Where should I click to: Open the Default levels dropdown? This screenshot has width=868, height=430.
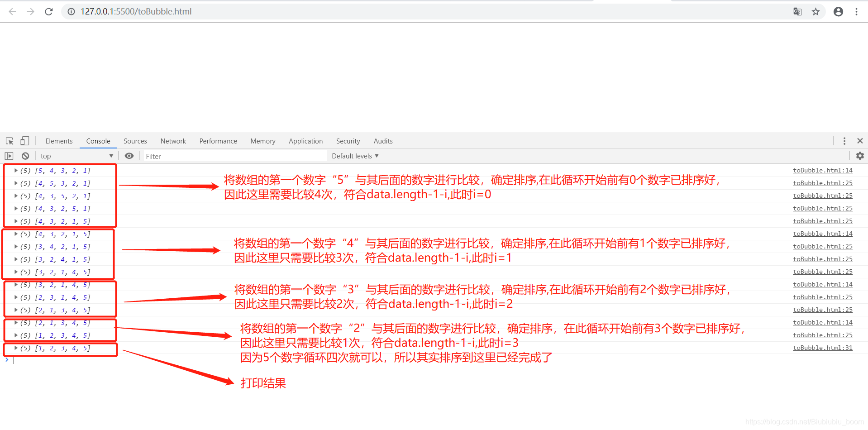[355, 156]
